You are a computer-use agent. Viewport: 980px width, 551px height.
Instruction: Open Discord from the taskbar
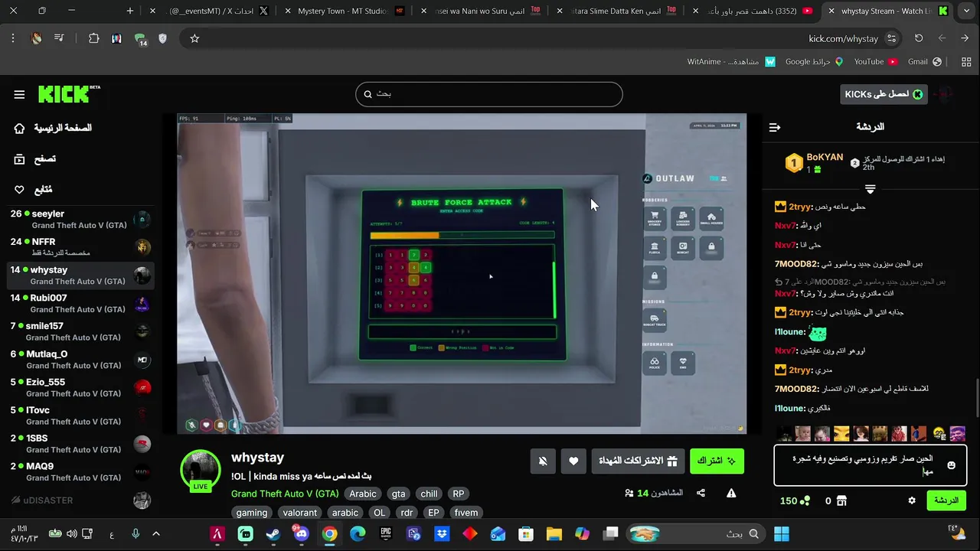click(x=301, y=533)
